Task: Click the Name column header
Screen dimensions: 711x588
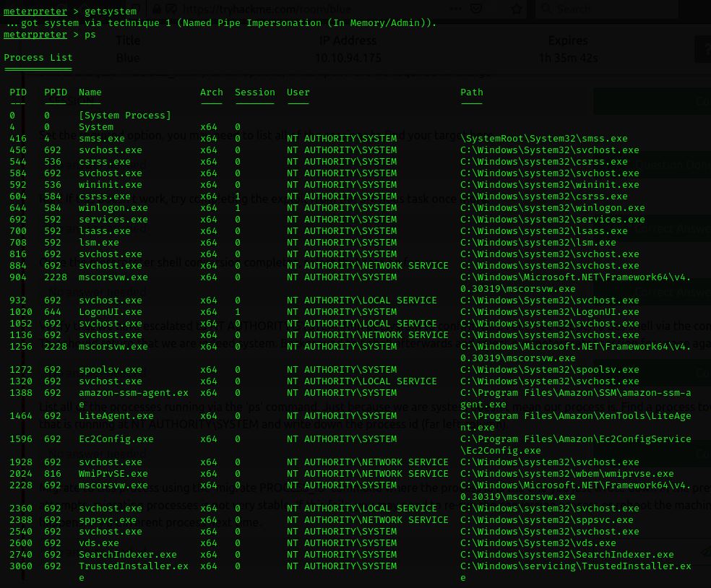Action: 90,92
